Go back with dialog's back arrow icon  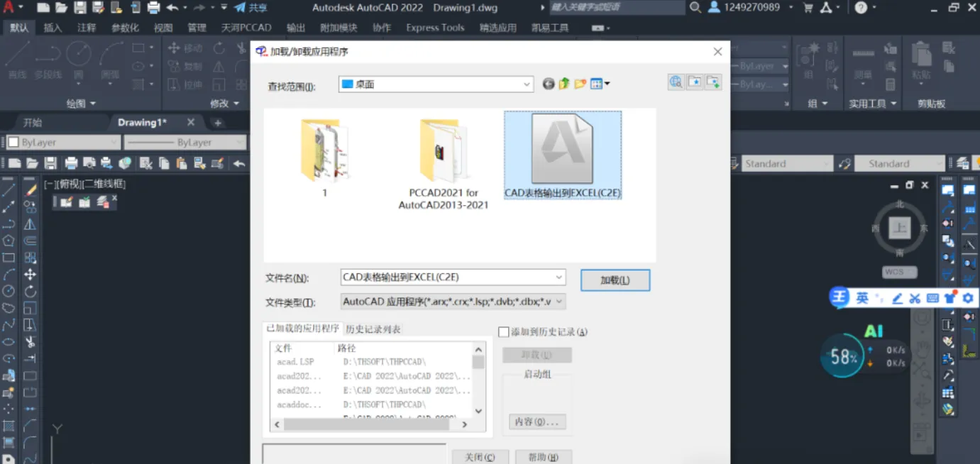click(548, 84)
